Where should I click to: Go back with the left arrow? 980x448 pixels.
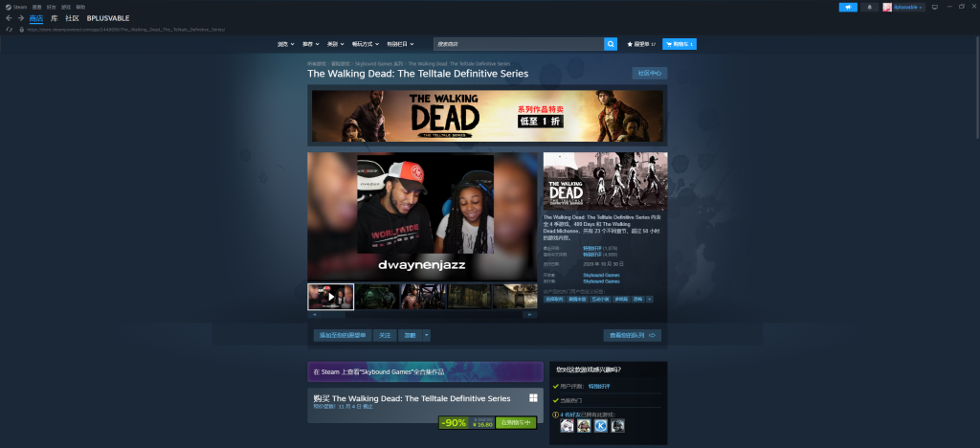(9, 18)
